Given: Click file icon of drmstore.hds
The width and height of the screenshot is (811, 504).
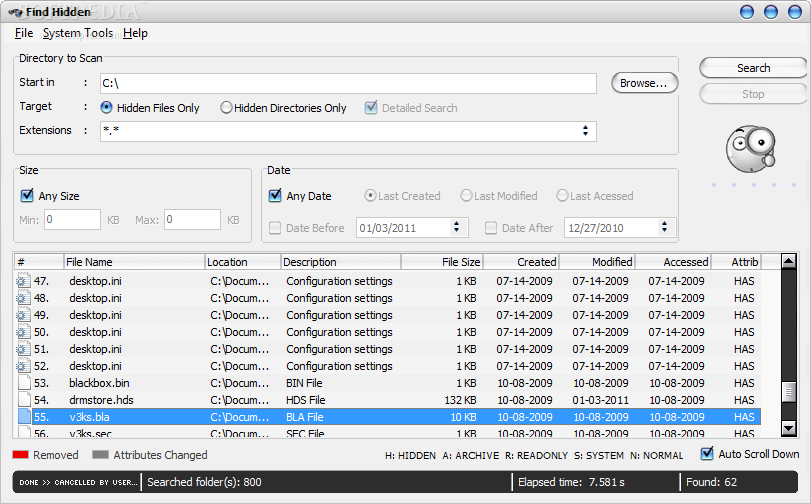Looking at the screenshot, I should [x=24, y=400].
